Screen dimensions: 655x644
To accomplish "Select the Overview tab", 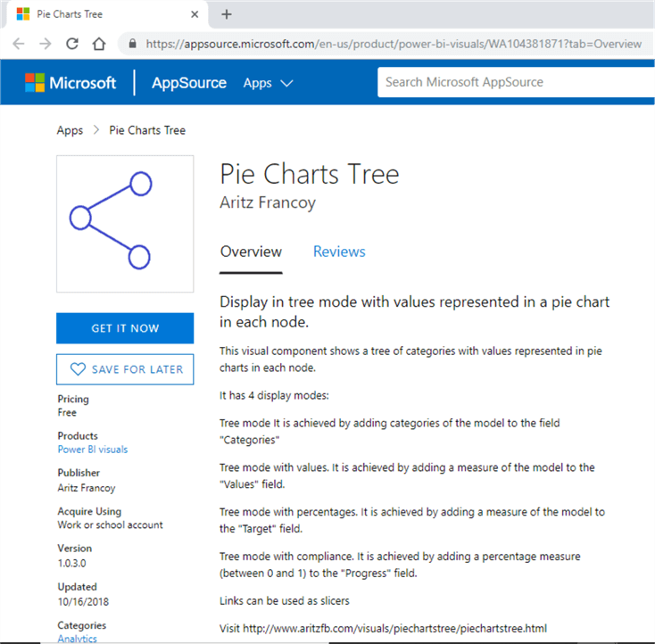I will pos(251,252).
